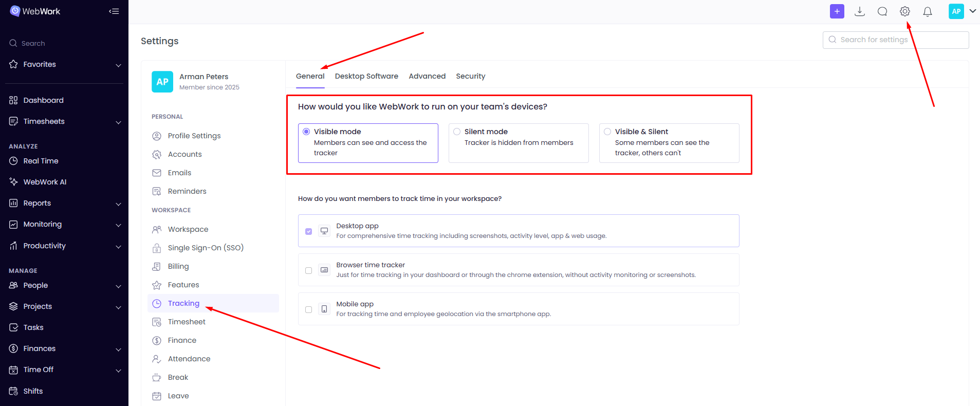
Task: Click the Single Sign-On lock icon
Action: click(x=157, y=248)
